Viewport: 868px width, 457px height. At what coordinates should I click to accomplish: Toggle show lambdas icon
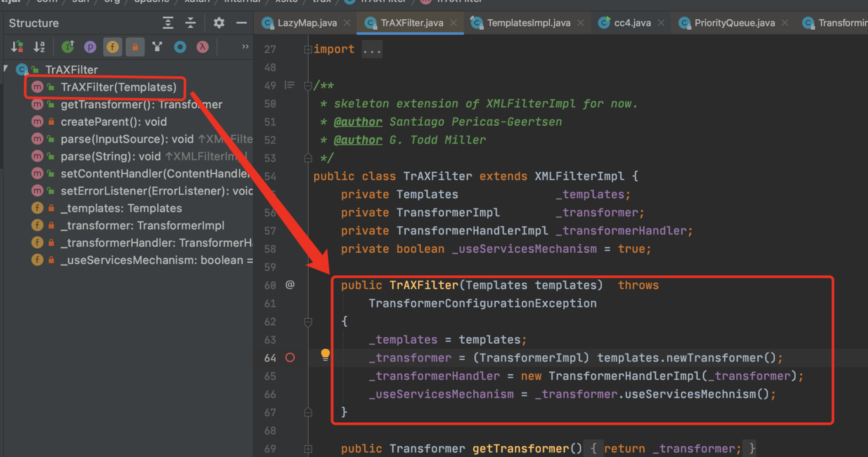203,47
